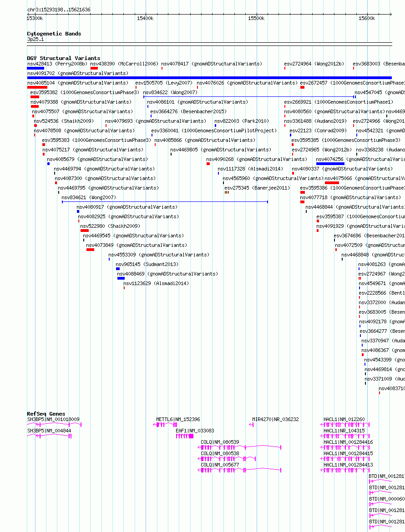Screen dimensions: 405x532
Task: Click chr3:15293198..15621636 coordinate label
Action: [59, 10]
